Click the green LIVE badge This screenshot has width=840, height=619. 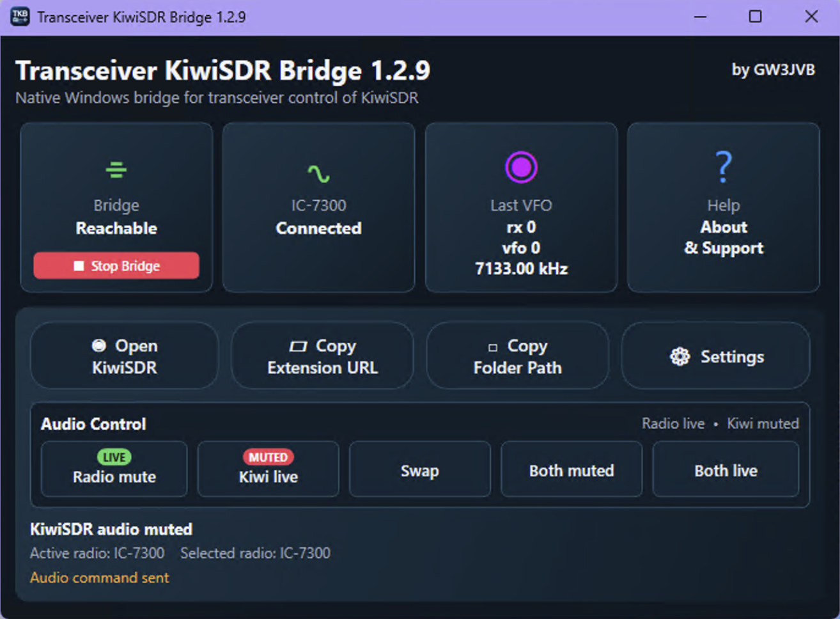click(x=114, y=457)
